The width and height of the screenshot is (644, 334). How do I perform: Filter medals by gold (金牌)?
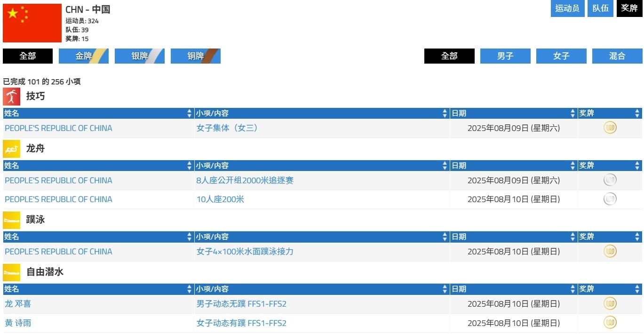tap(84, 56)
